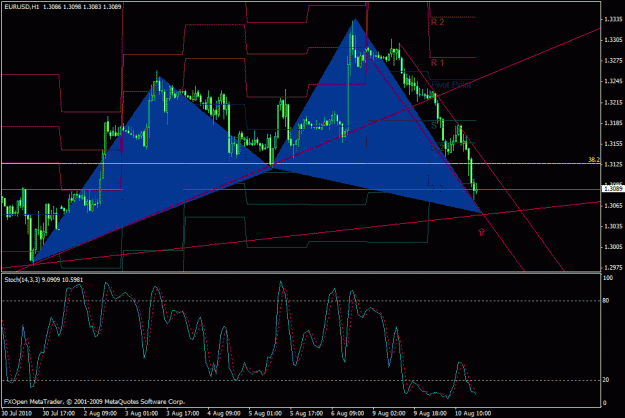Select the Pivot Point label
The width and height of the screenshot is (625, 418).
[451, 84]
